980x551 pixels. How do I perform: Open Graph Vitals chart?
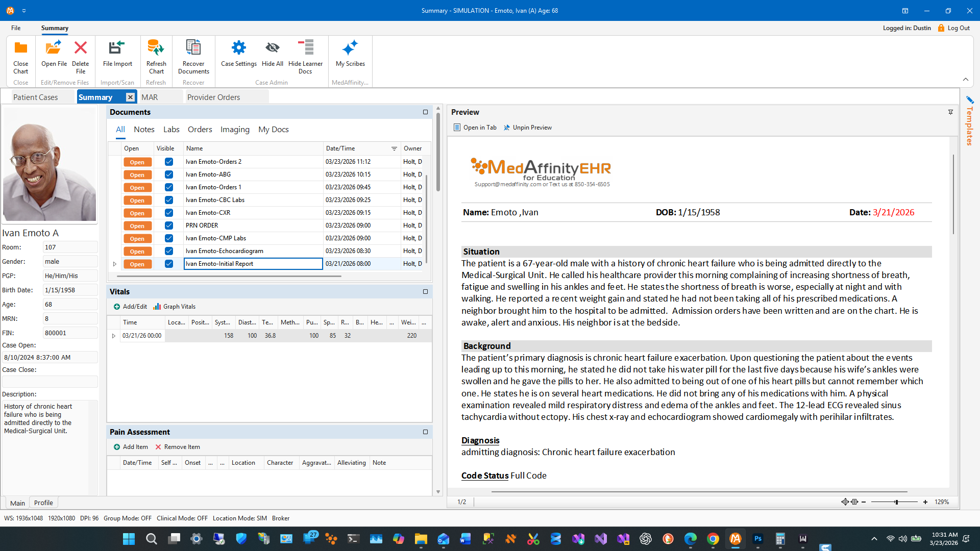pyautogui.click(x=175, y=307)
